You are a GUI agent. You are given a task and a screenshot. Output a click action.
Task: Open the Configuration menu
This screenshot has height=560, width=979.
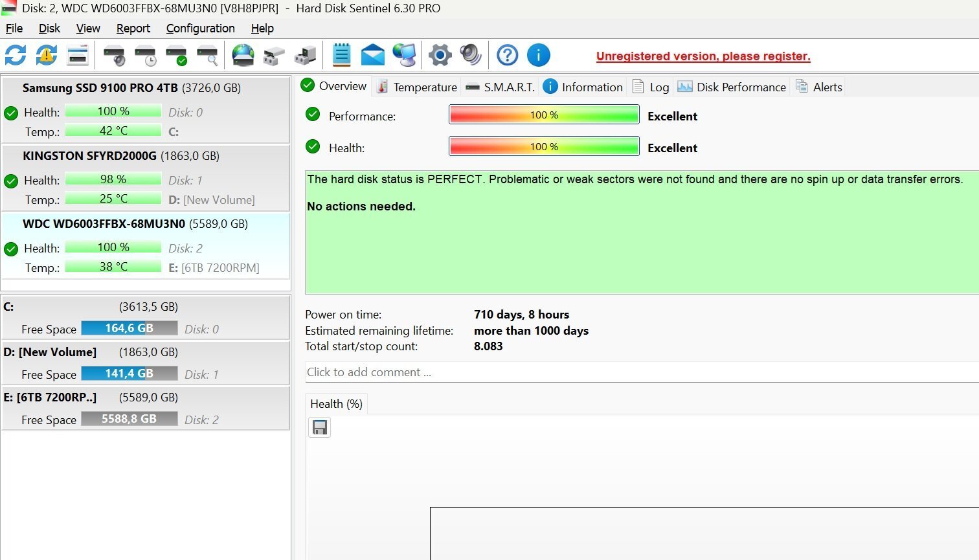click(x=200, y=28)
